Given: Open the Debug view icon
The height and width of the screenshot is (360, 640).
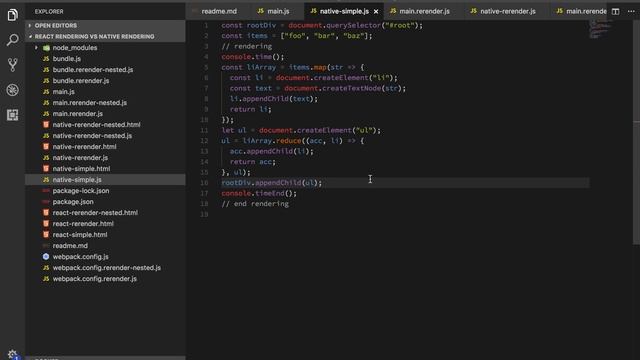Looking at the screenshot, I should click(x=12, y=90).
